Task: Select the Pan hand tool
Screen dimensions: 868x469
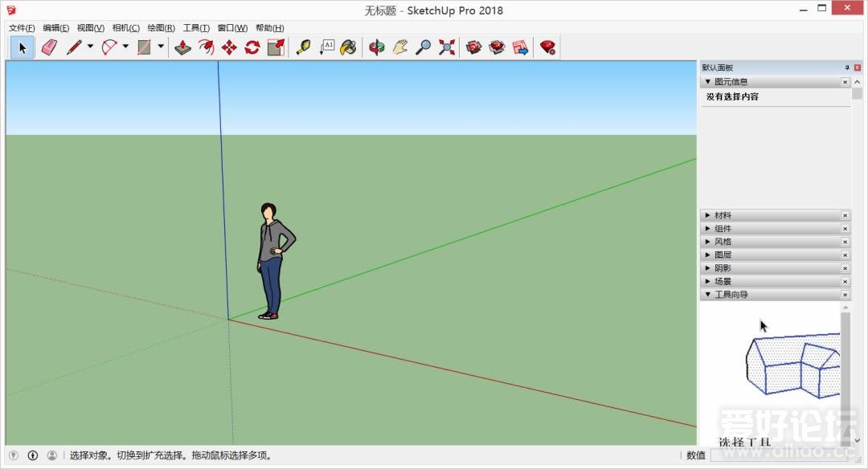Action: pos(399,47)
